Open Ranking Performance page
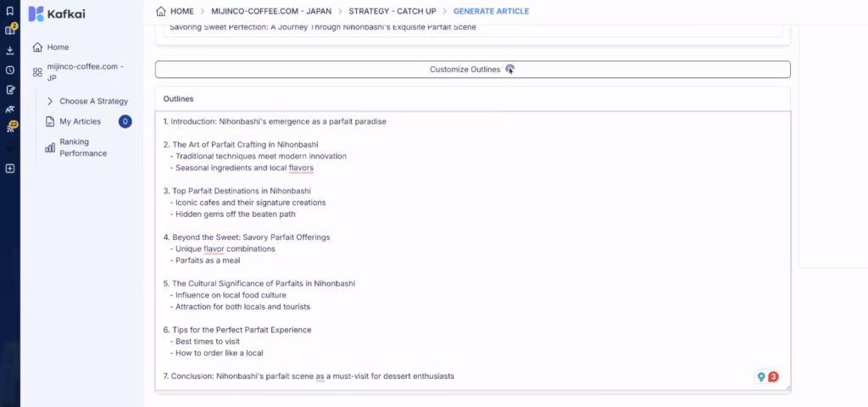868x407 pixels. 82,148
